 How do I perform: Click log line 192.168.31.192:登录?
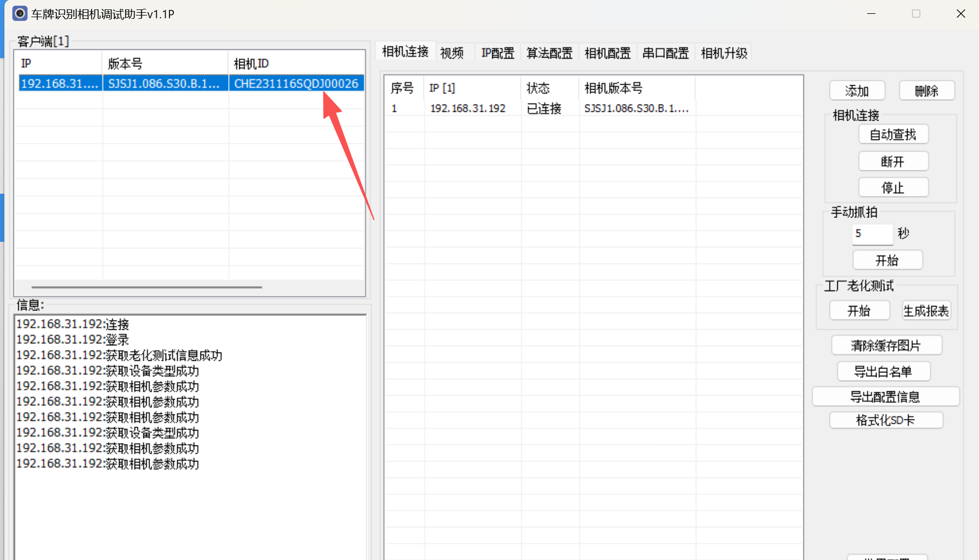73,340
